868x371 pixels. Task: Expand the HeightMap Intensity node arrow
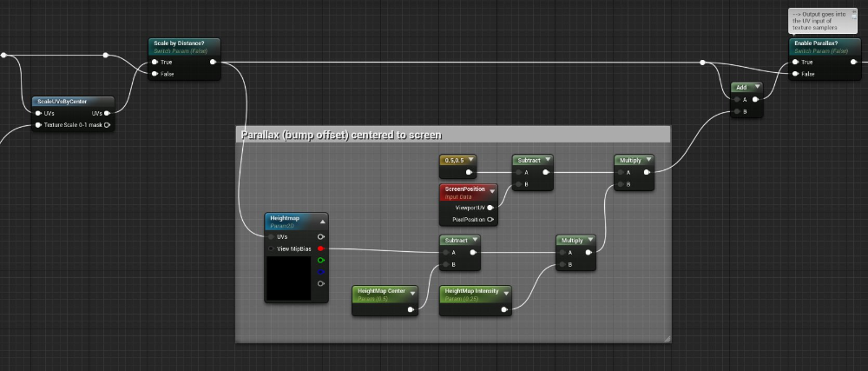(x=506, y=294)
